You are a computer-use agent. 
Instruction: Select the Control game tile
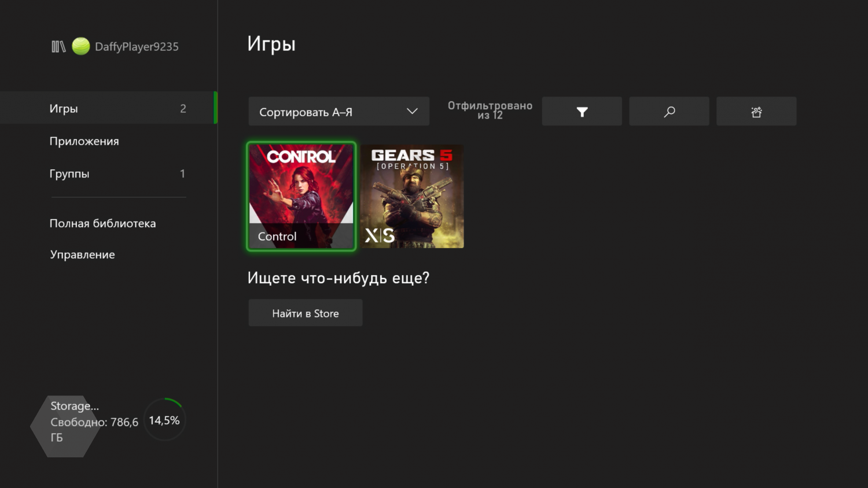tap(301, 196)
